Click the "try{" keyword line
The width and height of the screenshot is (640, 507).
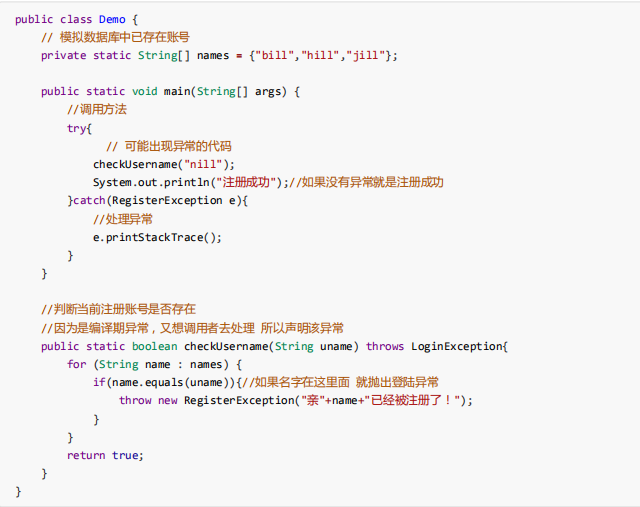(x=80, y=129)
